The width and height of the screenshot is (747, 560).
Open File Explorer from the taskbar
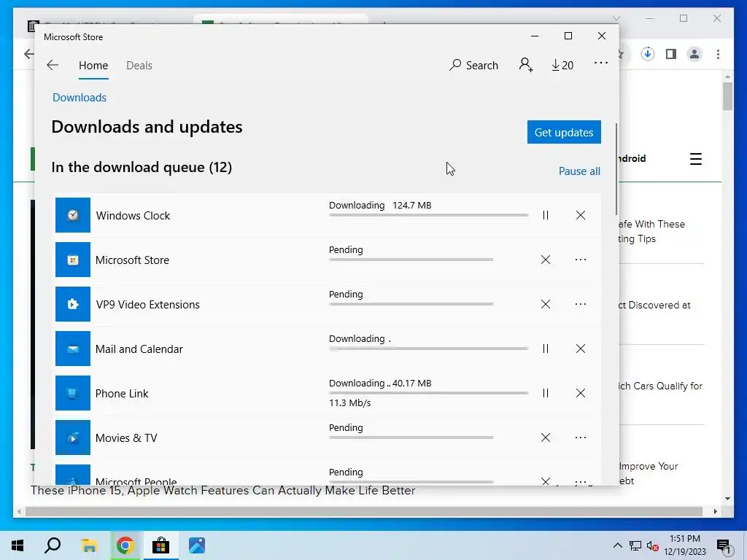click(x=88, y=545)
